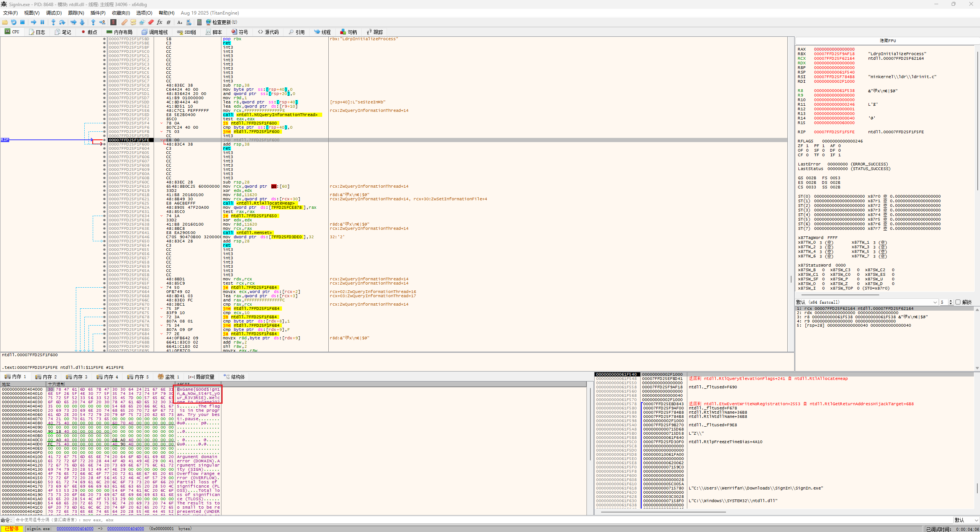
Task: Run the program with the blue arrow icon
Action: pos(33,22)
